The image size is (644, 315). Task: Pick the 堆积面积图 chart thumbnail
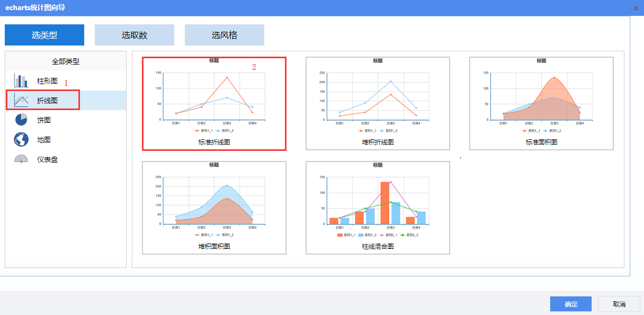click(214, 208)
